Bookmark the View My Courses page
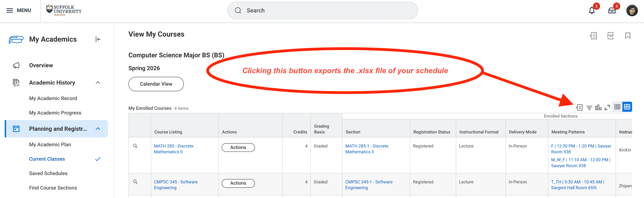This screenshot has width=644, height=198. [x=627, y=36]
